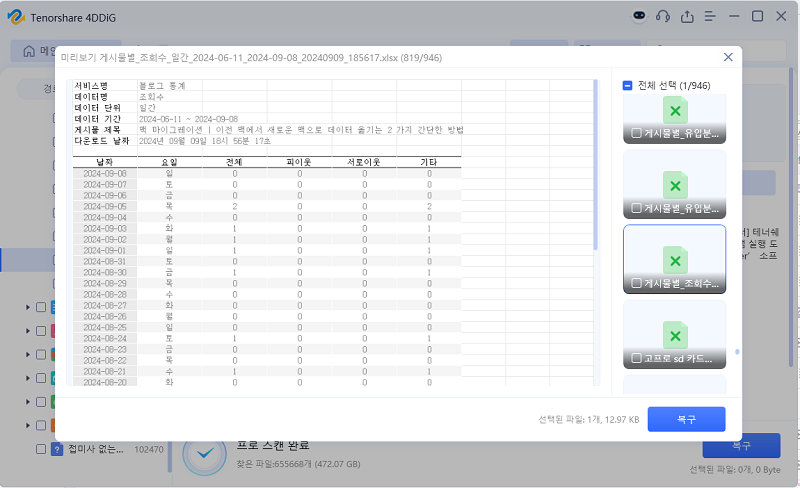Toggle the 전체 선택 (1/946) checkbox
This screenshot has width=800, height=488.
(x=628, y=85)
